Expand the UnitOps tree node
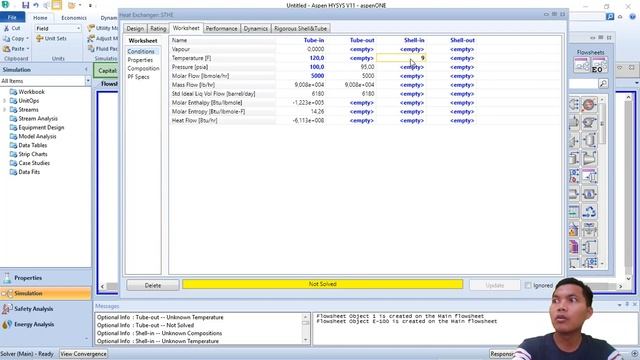 pos(4,101)
